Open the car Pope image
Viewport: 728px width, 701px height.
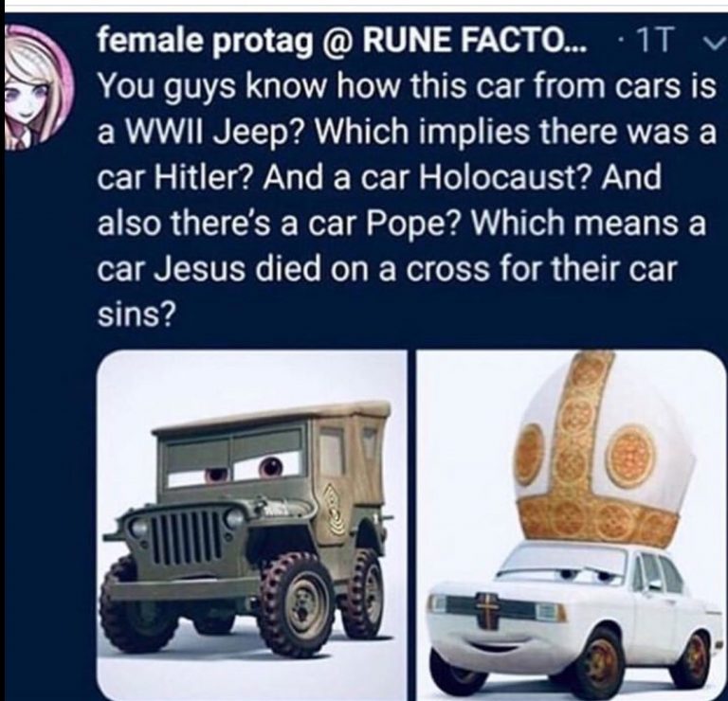click(x=571, y=525)
